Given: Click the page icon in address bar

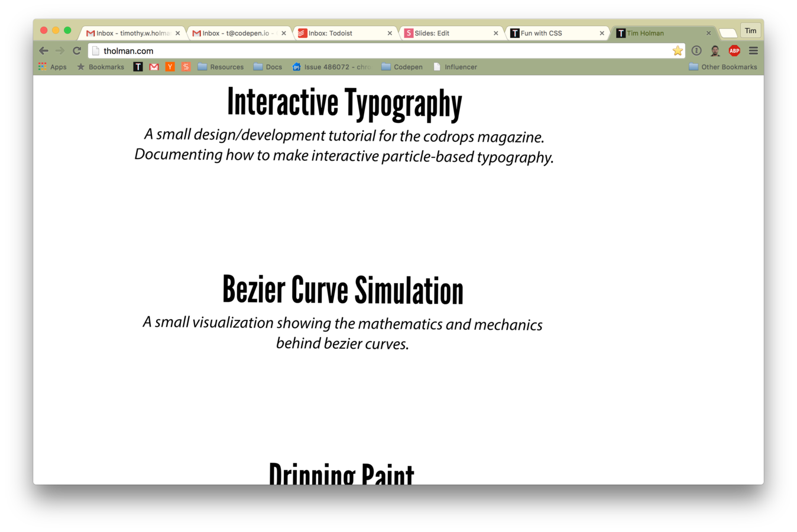Looking at the screenshot, I should [x=96, y=51].
